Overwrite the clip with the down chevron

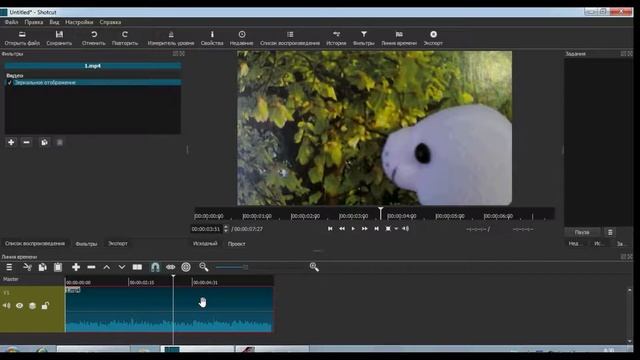122,267
